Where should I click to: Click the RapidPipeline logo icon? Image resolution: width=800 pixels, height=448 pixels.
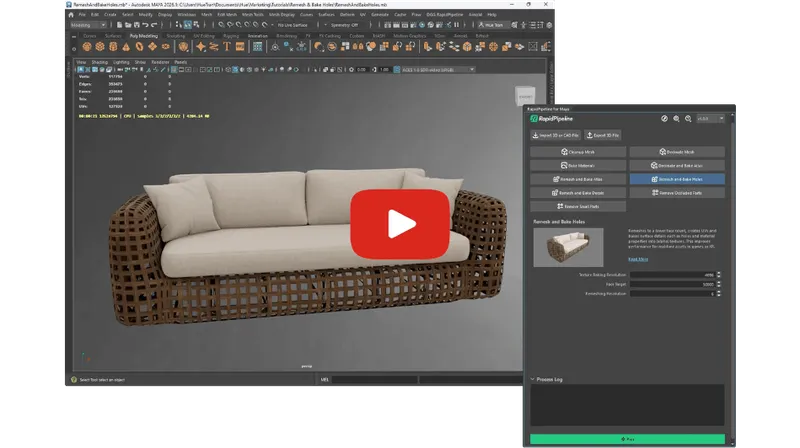(535, 119)
